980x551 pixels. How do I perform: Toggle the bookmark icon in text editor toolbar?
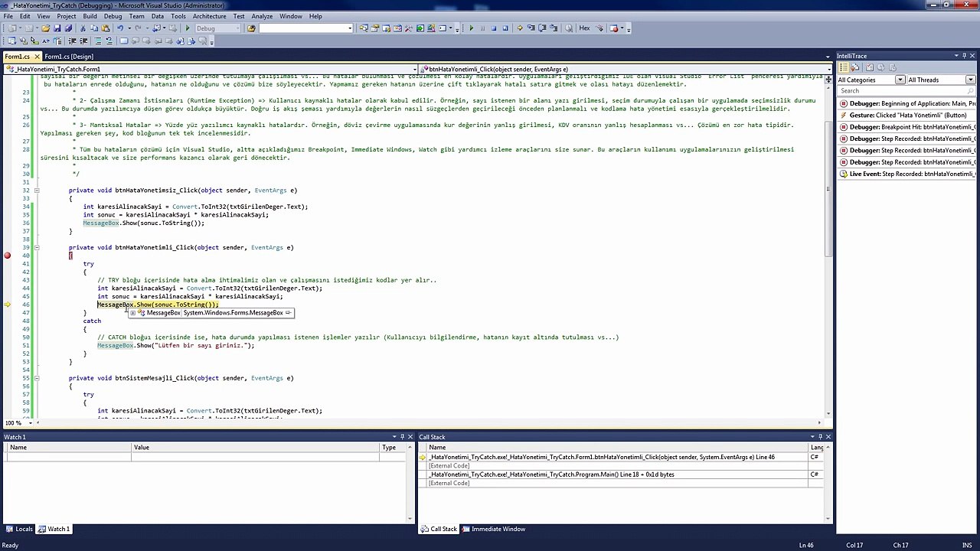124,41
